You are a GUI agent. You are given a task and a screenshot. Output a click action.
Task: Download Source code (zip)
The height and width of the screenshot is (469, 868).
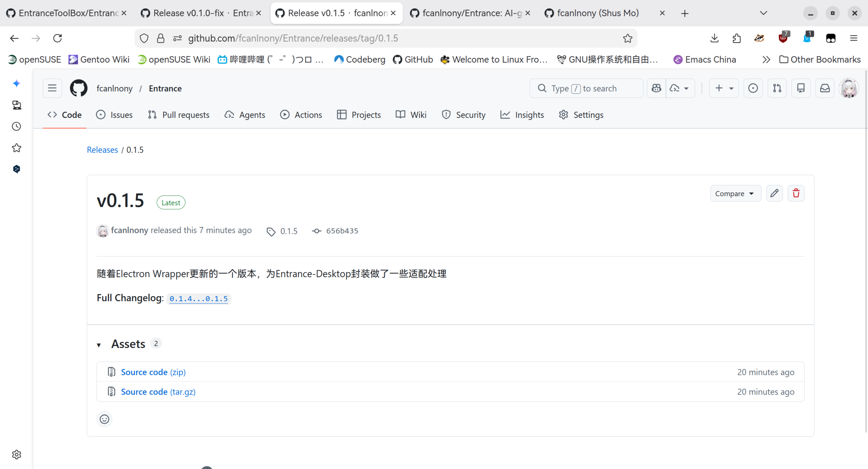[x=153, y=372]
